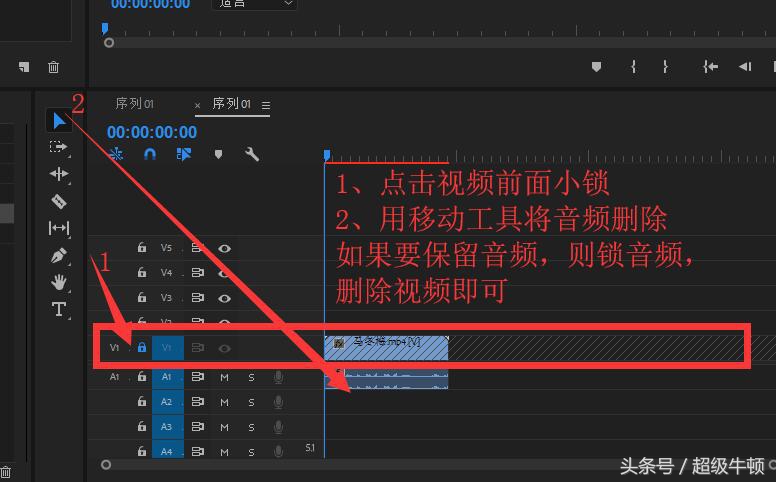This screenshot has height=482, width=776.
Task: Toggle sync lock on track V4
Action: 197,273
